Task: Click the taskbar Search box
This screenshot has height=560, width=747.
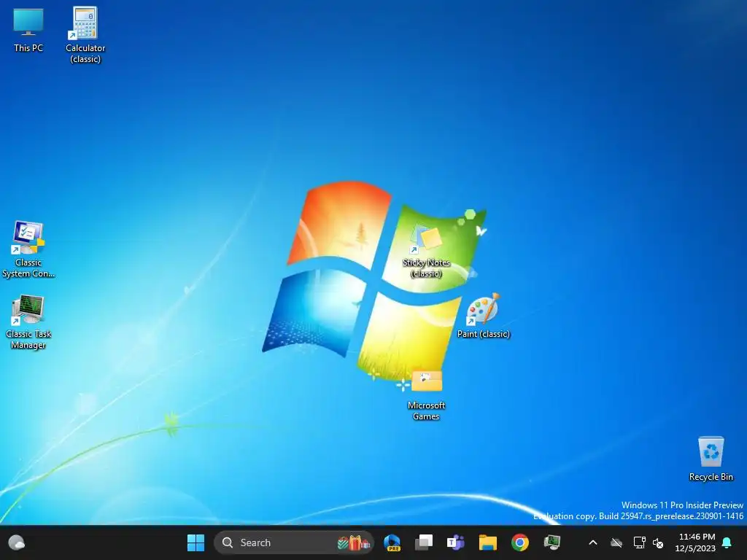Action: pyautogui.click(x=294, y=542)
